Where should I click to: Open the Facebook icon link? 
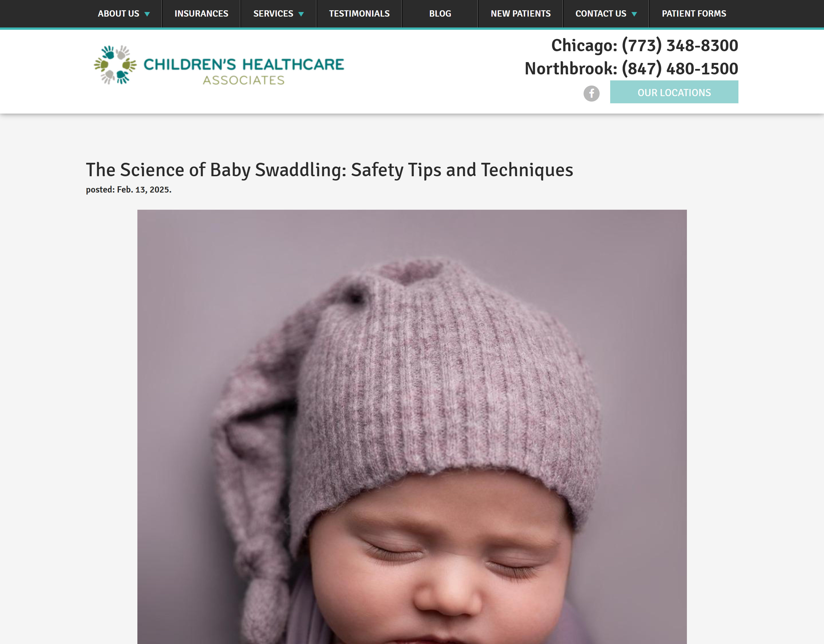pos(591,93)
